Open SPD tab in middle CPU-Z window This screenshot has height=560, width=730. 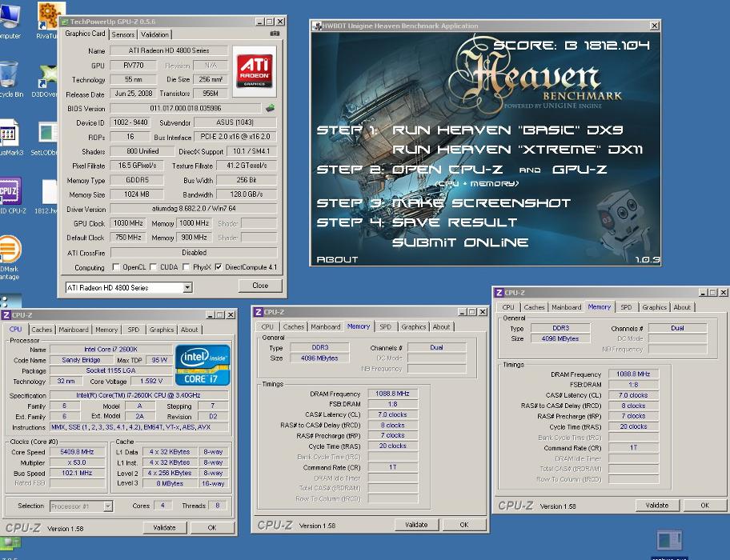coord(385,326)
